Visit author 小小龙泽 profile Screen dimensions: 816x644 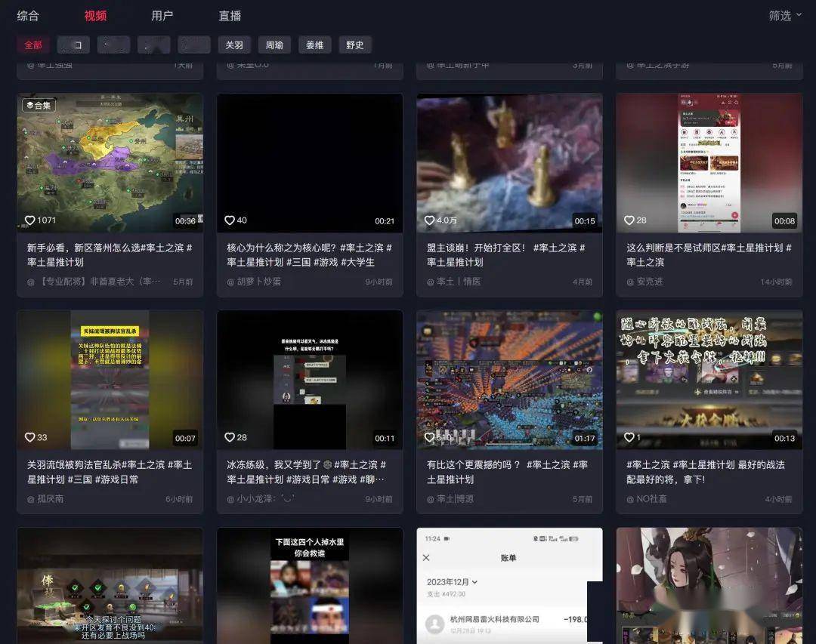261,499
